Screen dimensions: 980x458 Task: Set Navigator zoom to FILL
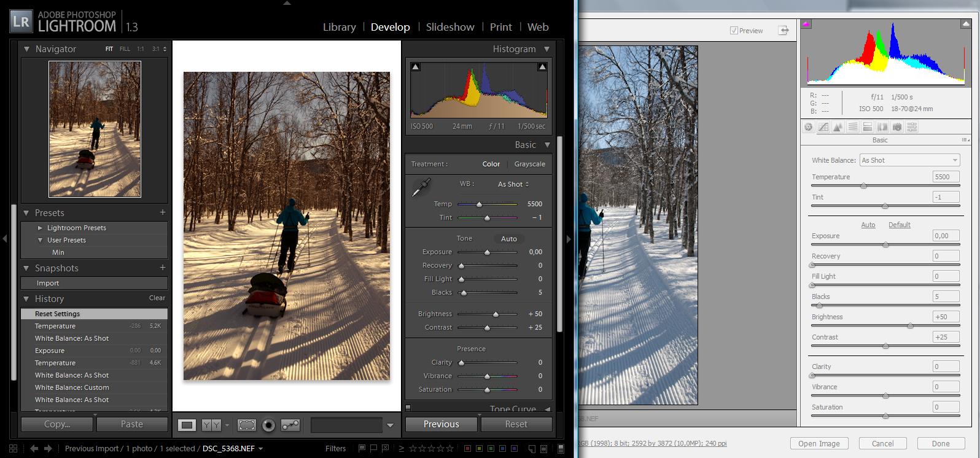click(125, 49)
